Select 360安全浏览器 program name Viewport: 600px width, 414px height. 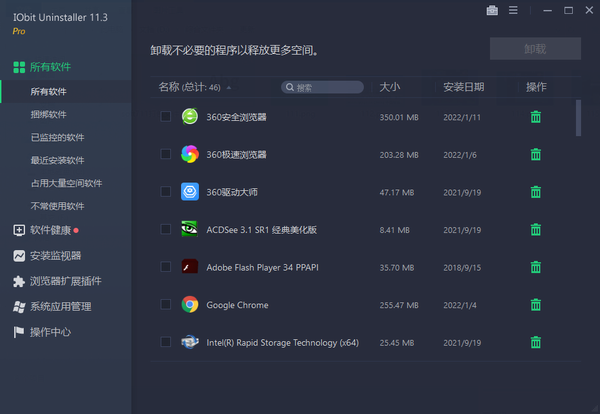coord(236,117)
